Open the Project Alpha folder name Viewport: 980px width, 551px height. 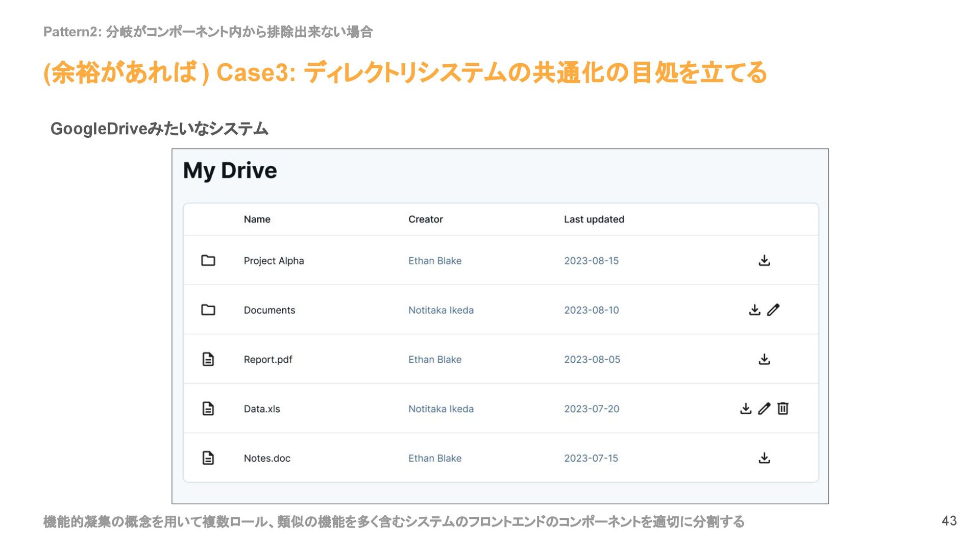click(274, 261)
